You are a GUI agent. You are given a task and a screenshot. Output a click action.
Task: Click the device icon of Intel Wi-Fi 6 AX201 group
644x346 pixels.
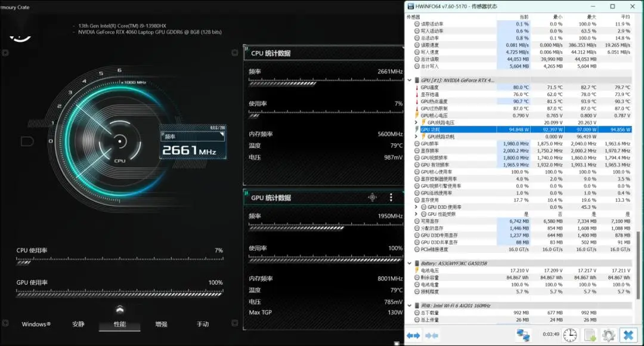click(417, 305)
